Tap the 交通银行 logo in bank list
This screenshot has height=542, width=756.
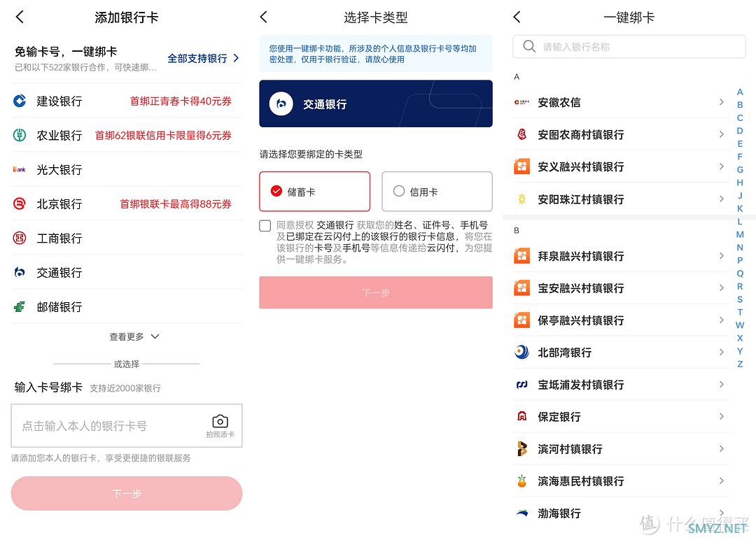(20, 273)
